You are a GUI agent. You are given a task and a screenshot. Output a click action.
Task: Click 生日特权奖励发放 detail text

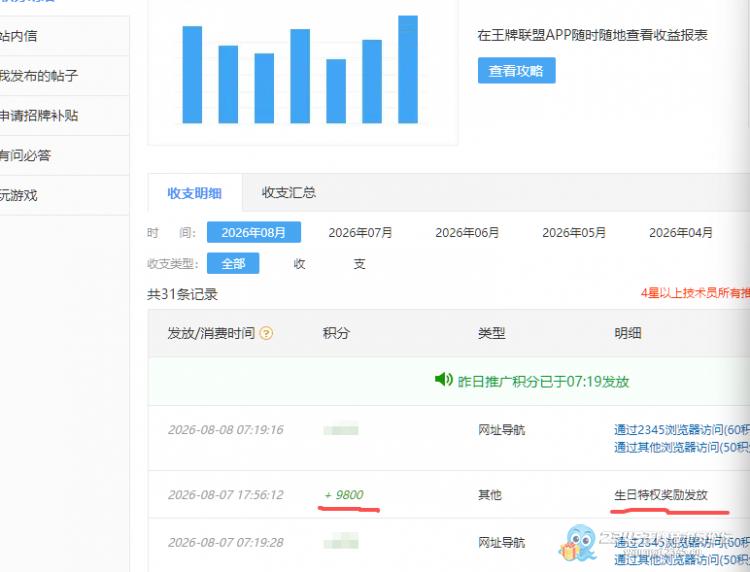point(661,495)
